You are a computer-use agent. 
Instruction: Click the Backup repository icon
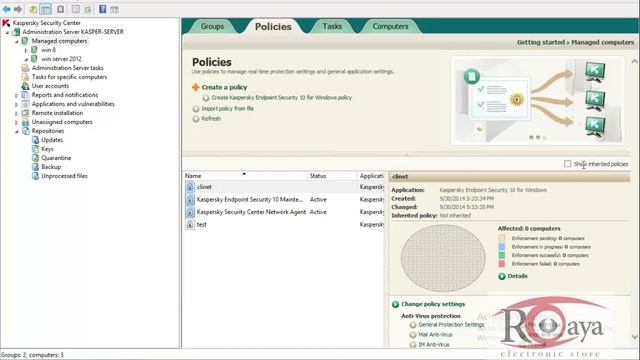(36, 167)
